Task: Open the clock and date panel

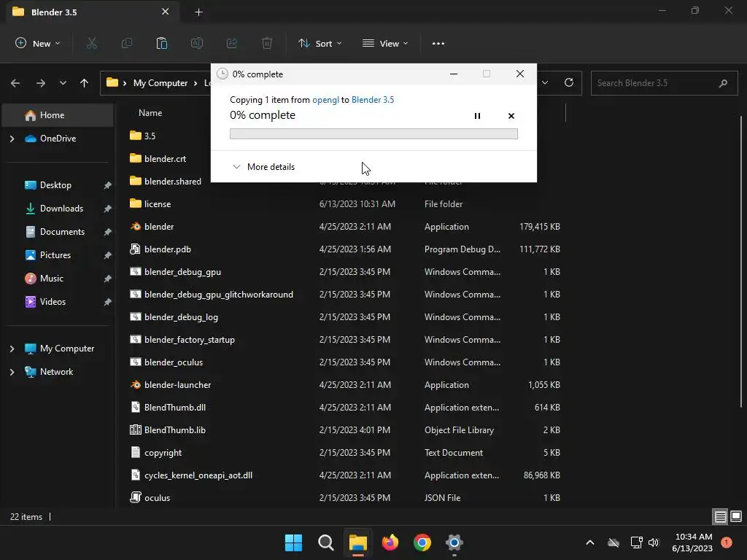Action: pos(694,542)
